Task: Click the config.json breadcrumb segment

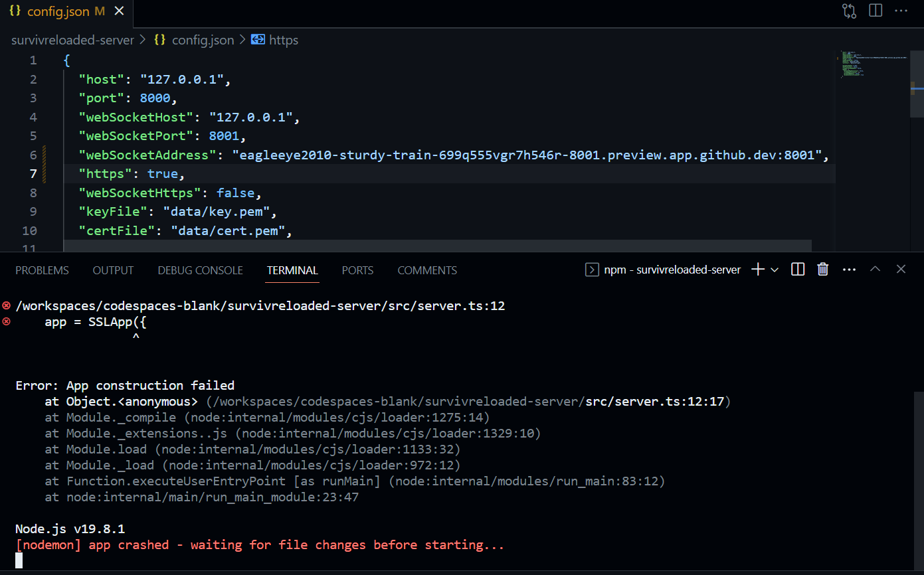Action: point(203,40)
